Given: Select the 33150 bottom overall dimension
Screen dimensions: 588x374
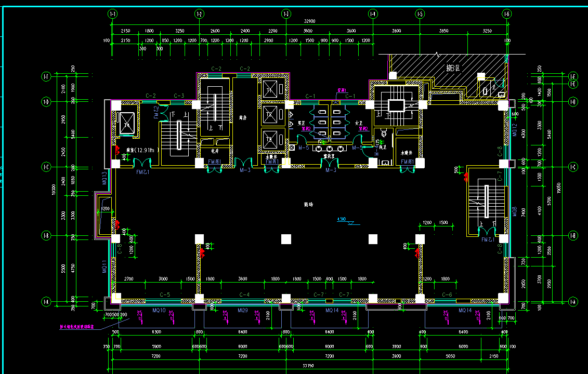Looking at the screenshot, I should (310, 366).
